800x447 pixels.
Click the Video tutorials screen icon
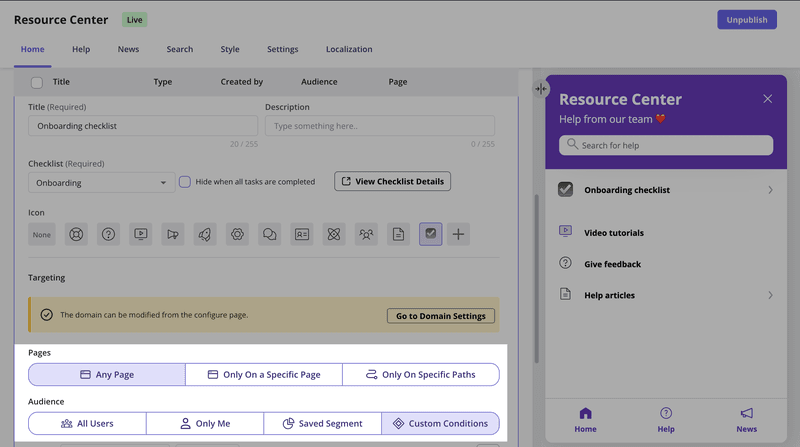[565, 232]
